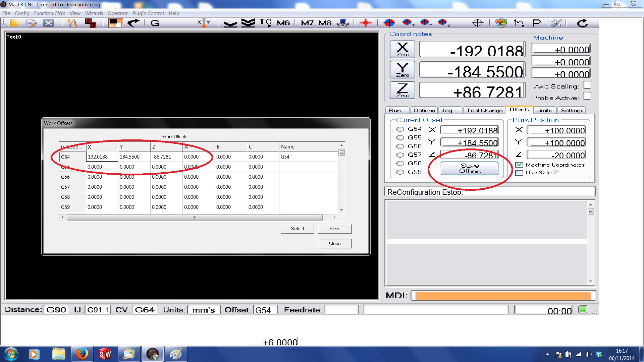
Task: Click the Zero Z axis button
Action: [x=402, y=90]
